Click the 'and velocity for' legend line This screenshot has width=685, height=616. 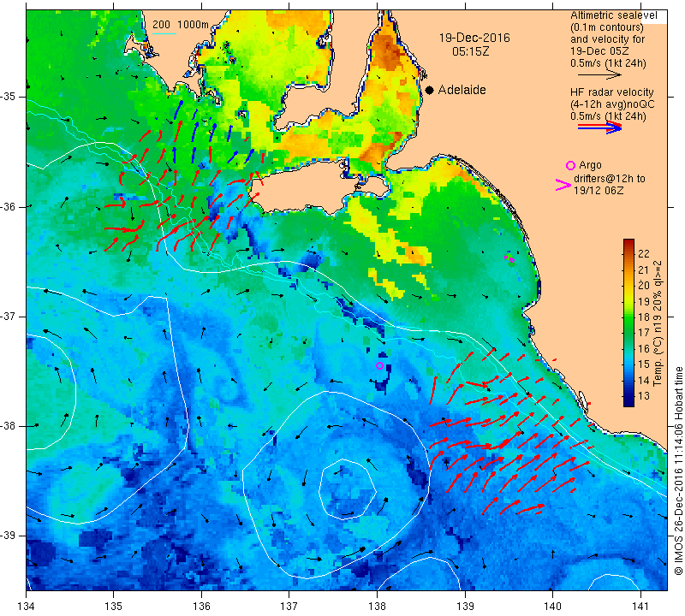[608, 39]
